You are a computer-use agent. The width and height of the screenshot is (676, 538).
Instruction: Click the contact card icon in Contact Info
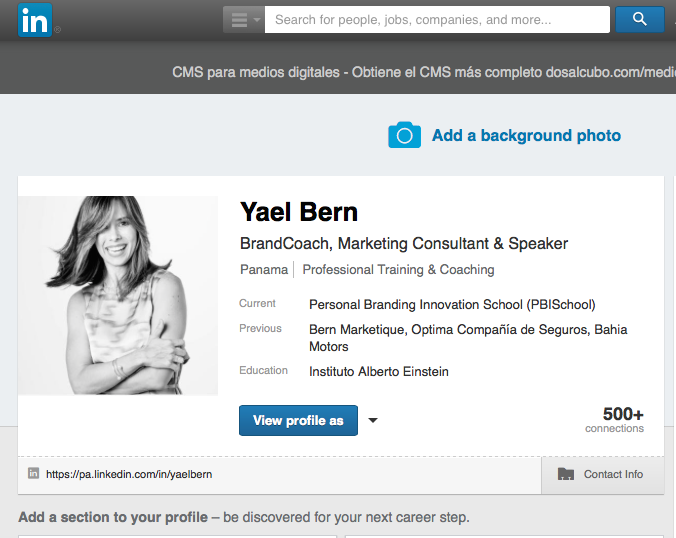click(x=566, y=474)
